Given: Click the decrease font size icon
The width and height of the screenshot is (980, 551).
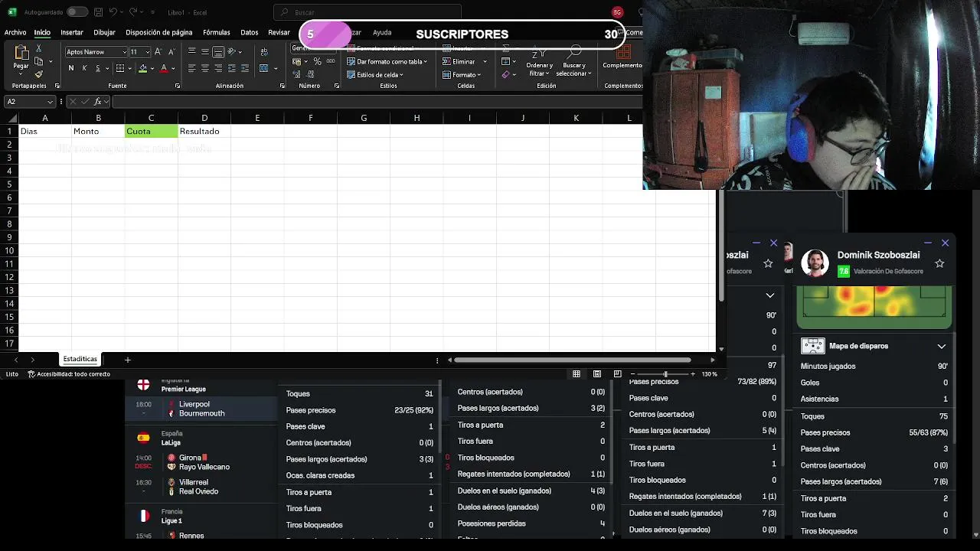Looking at the screenshot, I should [x=171, y=51].
